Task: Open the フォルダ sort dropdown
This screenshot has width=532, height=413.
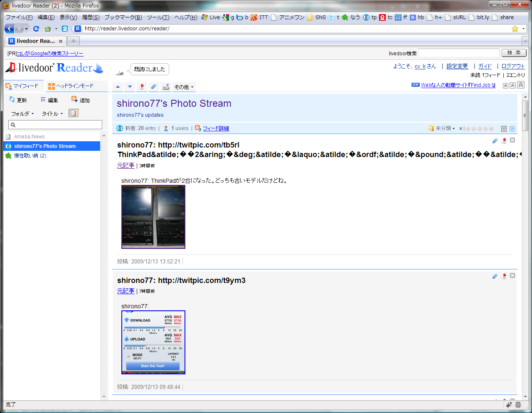Action: (x=22, y=113)
